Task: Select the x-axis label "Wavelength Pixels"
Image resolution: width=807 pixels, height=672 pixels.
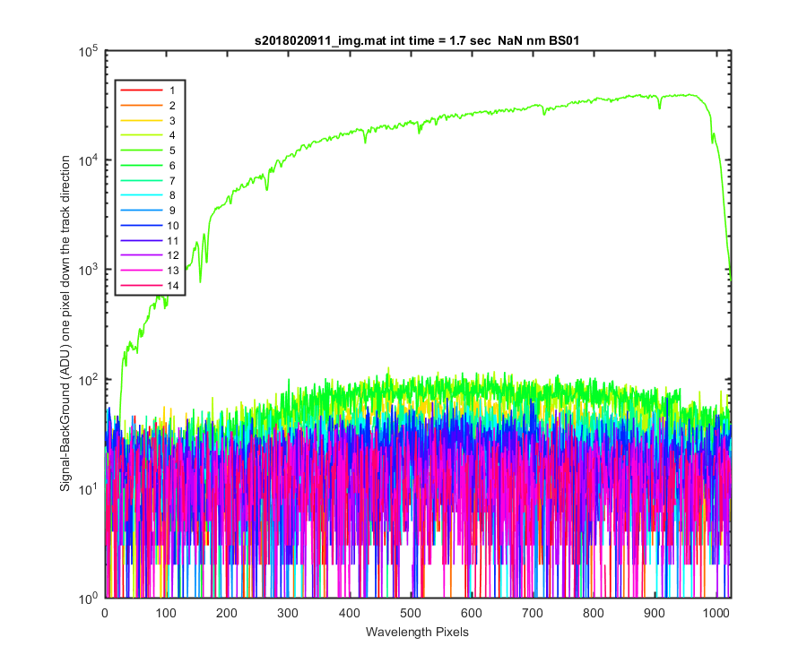Action: 417,632
